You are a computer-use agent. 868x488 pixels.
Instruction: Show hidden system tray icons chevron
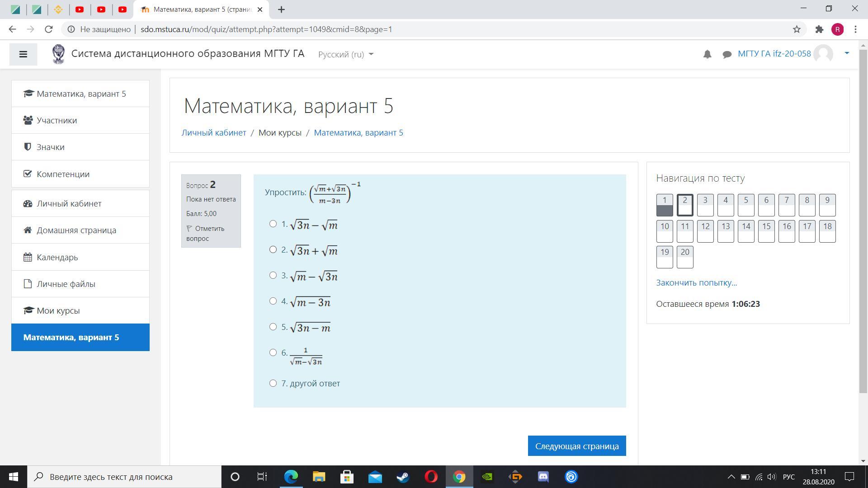point(731,477)
